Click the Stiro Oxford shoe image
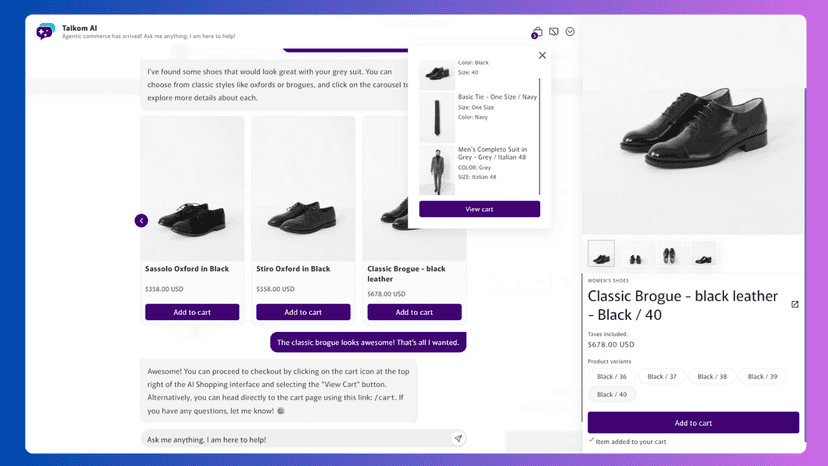Viewport: 828px width, 466px height. click(x=303, y=189)
